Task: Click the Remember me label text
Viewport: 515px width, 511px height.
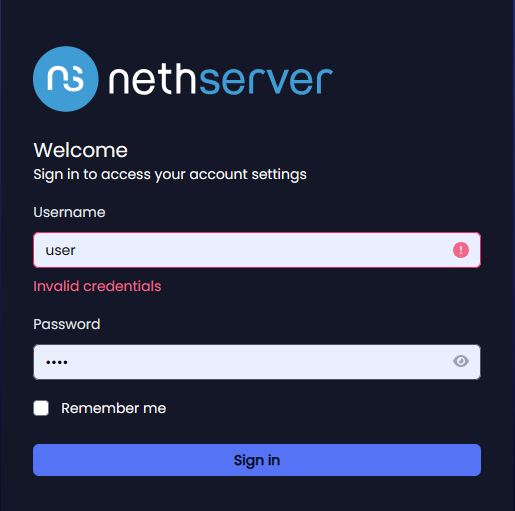Action: 113,408
